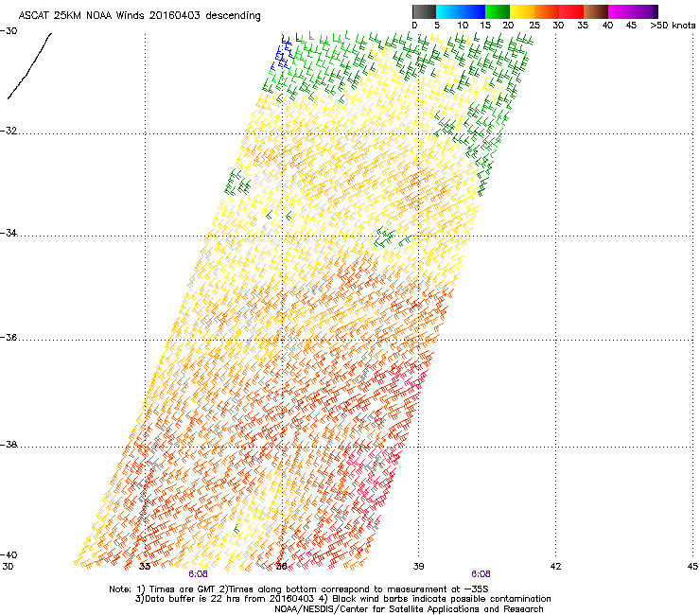Click the color scale '40' knots label
The image size is (700, 615).
click(607, 26)
